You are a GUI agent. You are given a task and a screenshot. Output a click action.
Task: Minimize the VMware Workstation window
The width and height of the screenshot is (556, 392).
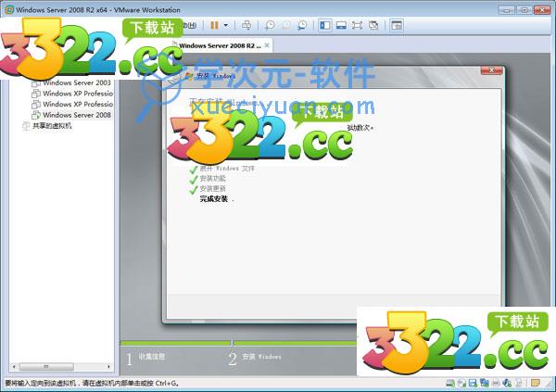(506, 9)
